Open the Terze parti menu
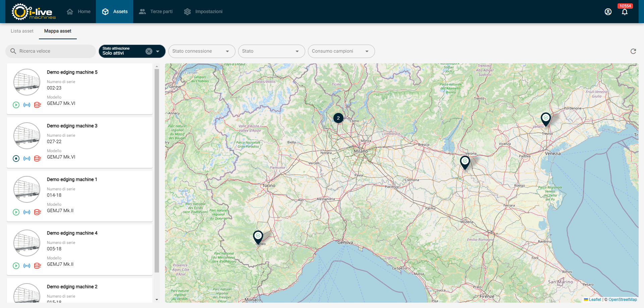Image resolution: width=644 pixels, height=308 pixels. (x=156, y=12)
